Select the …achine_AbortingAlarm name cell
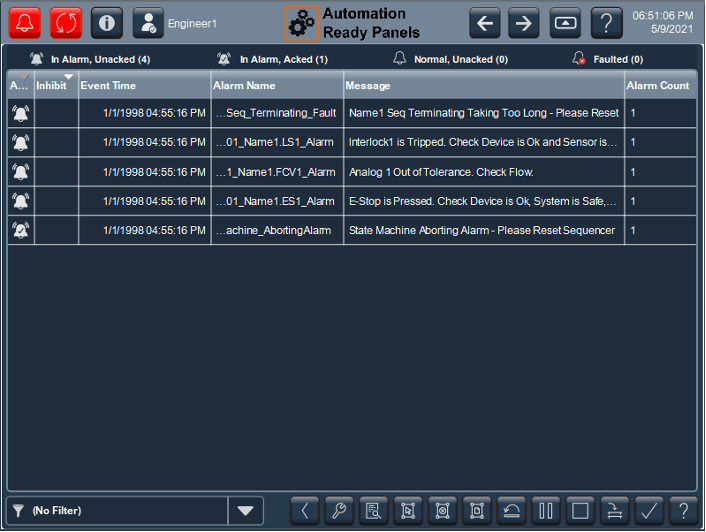The width and height of the screenshot is (706, 532). point(277,230)
